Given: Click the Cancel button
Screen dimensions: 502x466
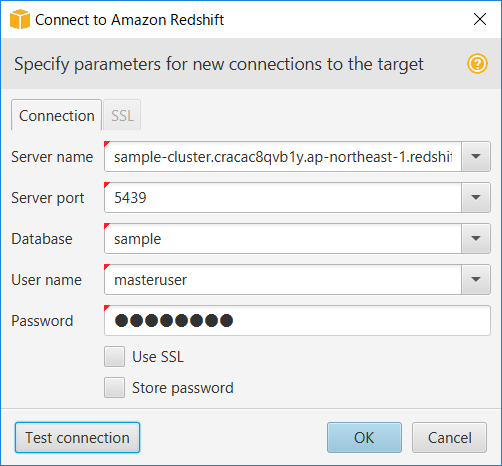Looking at the screenshot, I should pyautogui.click(x=449, y=437).
